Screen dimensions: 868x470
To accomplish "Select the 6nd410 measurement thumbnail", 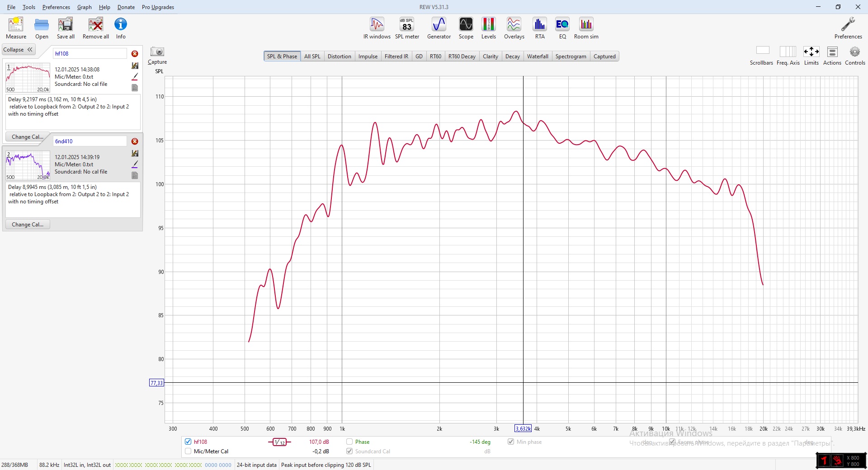I will (28, 165).
